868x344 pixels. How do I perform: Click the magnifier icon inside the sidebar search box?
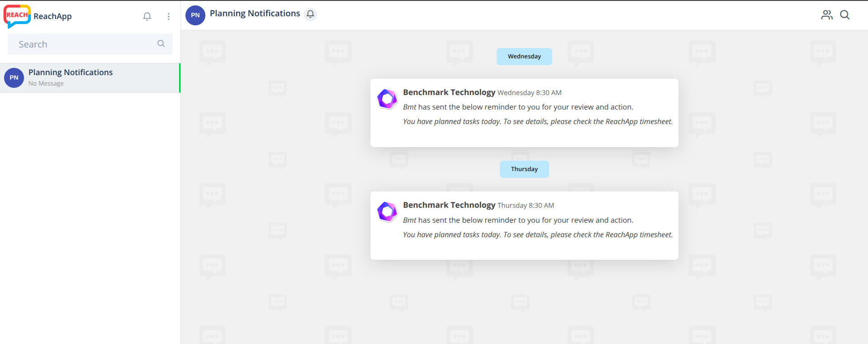coord(161,43)
